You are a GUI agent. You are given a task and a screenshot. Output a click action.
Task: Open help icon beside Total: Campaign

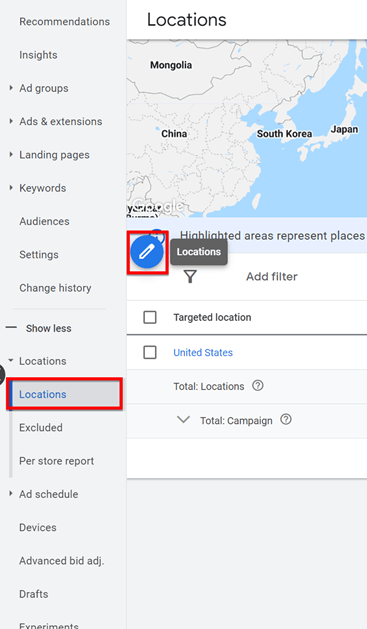(x=286, y=420)
